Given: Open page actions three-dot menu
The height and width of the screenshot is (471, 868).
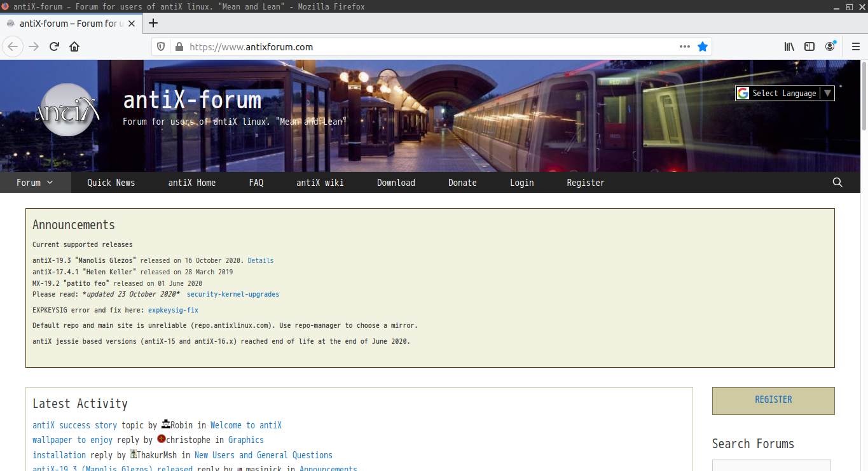Looking at the screenshot, I should point(684,46).
